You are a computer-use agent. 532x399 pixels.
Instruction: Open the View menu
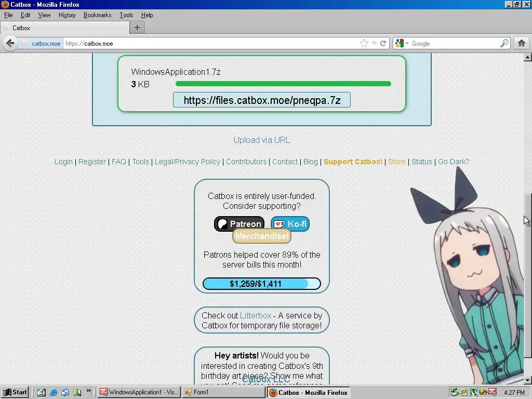tap(44, 15)
